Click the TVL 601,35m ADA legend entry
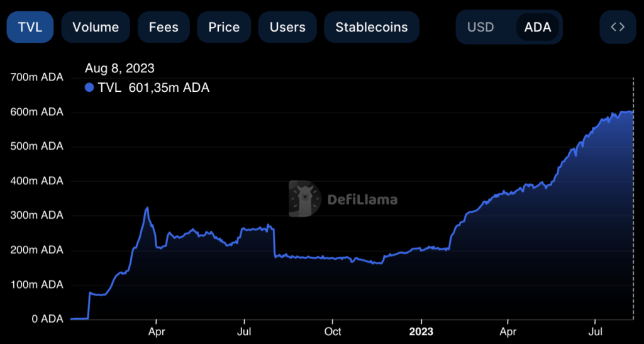 coord(147,87)
